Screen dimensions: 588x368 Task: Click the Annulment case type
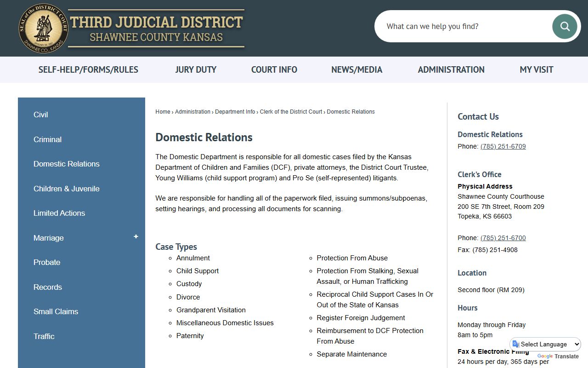(193, 258)
